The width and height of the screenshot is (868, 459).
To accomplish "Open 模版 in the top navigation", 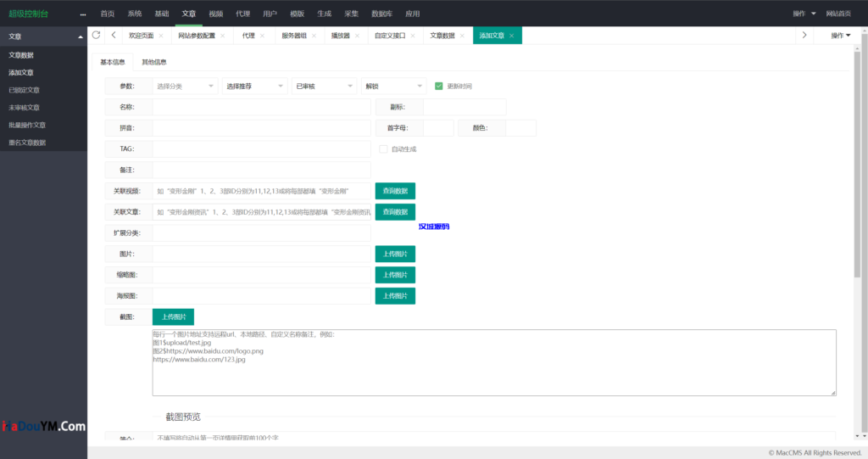I will (297, 14).
